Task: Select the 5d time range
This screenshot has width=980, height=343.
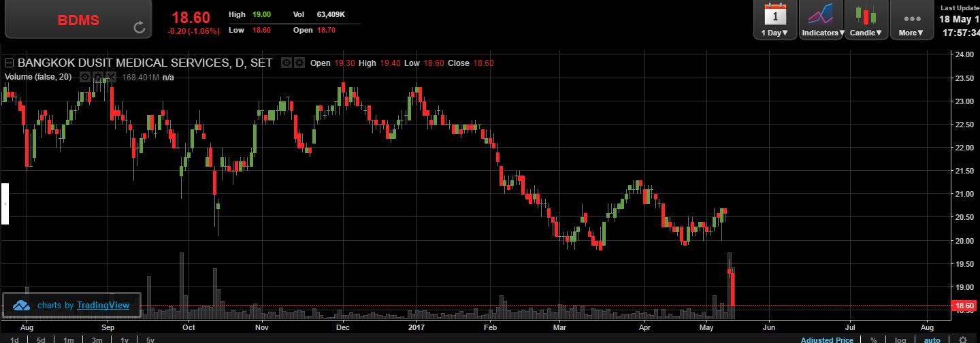Action: 41,340
